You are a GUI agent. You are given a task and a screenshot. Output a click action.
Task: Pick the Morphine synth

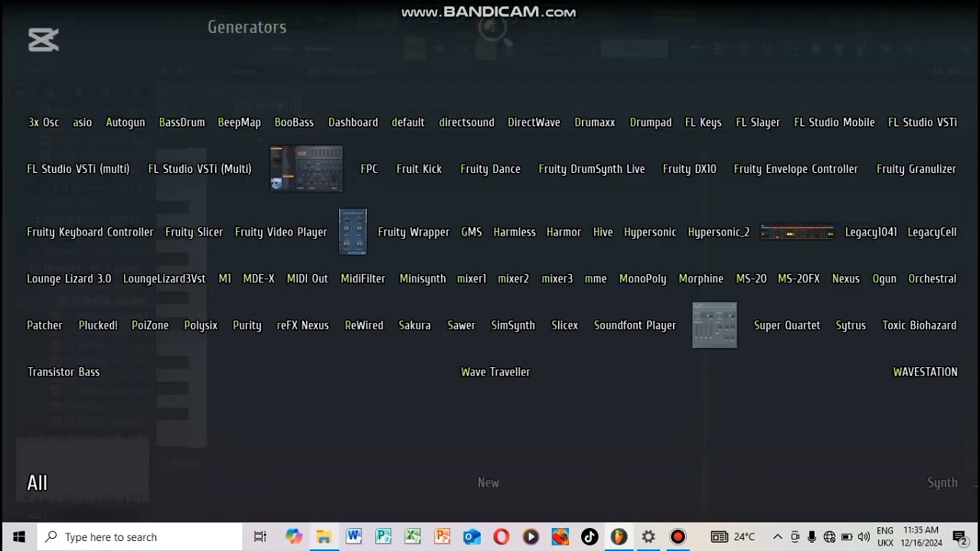(701, 279)
